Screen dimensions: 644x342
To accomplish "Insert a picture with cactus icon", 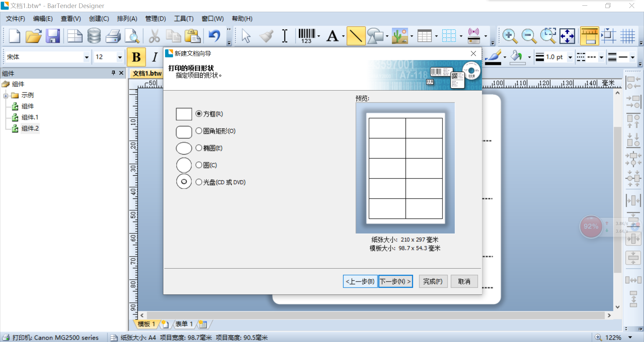I will [400, 36].
